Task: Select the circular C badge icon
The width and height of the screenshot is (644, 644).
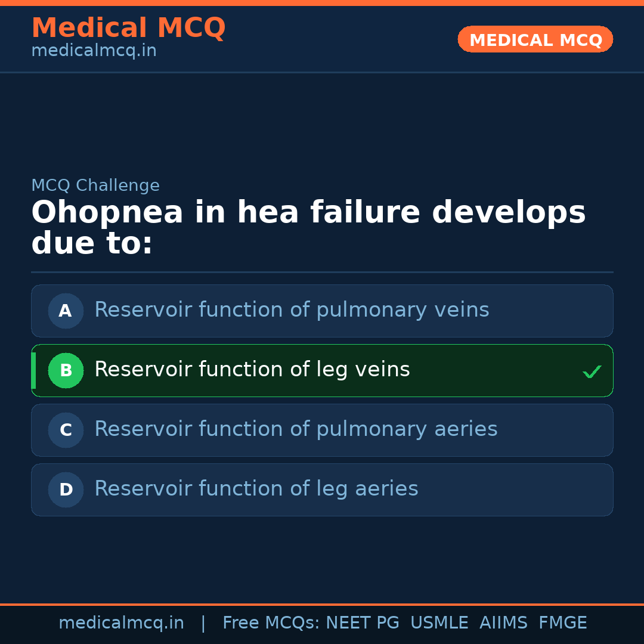Action: (x=66, y=430)
